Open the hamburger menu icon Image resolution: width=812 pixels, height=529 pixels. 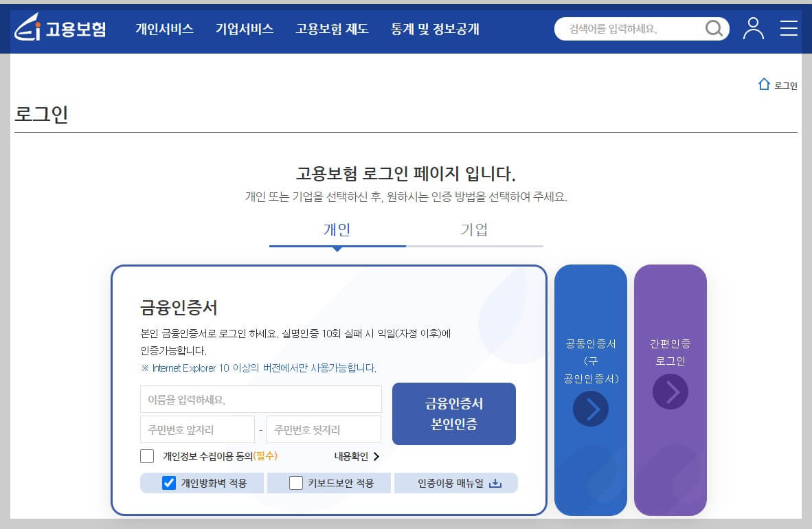[787, 29]
